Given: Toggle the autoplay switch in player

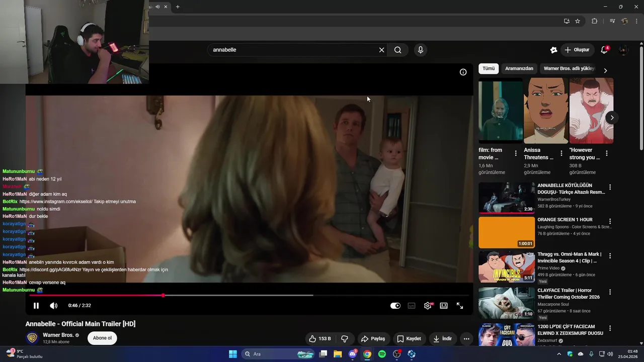Looking at the screenshot, I should pos(395,306).
